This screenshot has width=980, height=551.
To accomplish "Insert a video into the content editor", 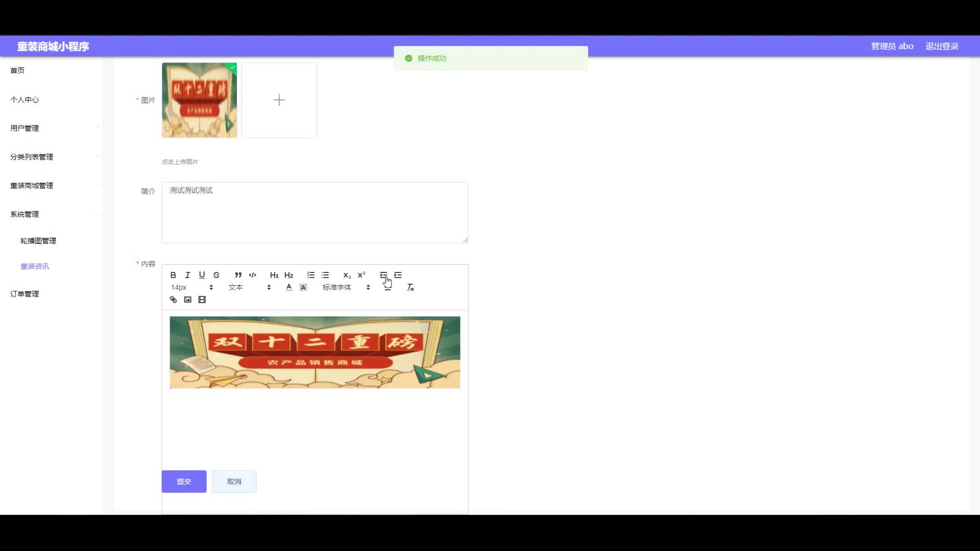I will pyautogui.click(x=202, y=300).
